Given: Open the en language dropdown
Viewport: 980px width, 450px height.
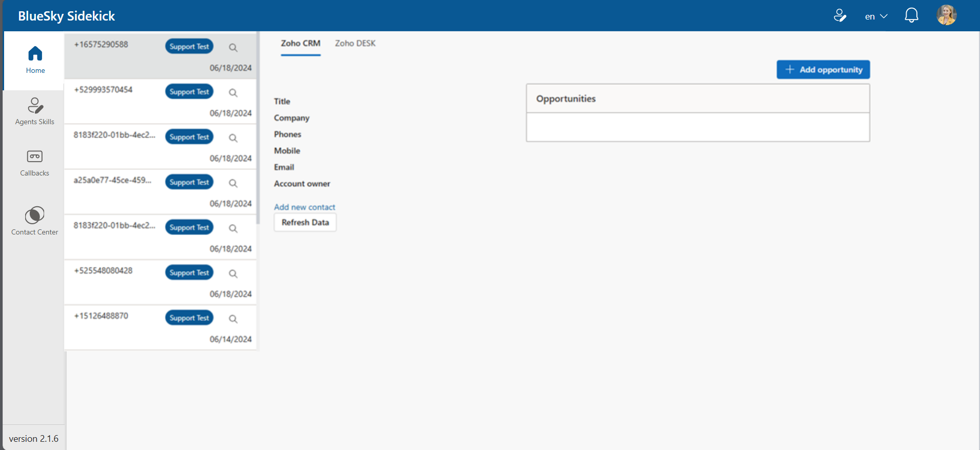Looking at the screenshot, I should click(x=876, y=16).
